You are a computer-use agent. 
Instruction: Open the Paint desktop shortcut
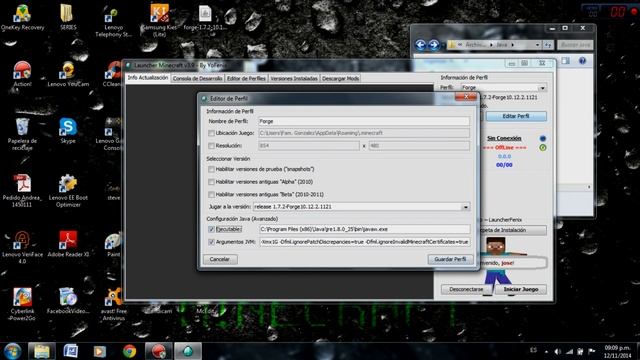click(113, 245)
